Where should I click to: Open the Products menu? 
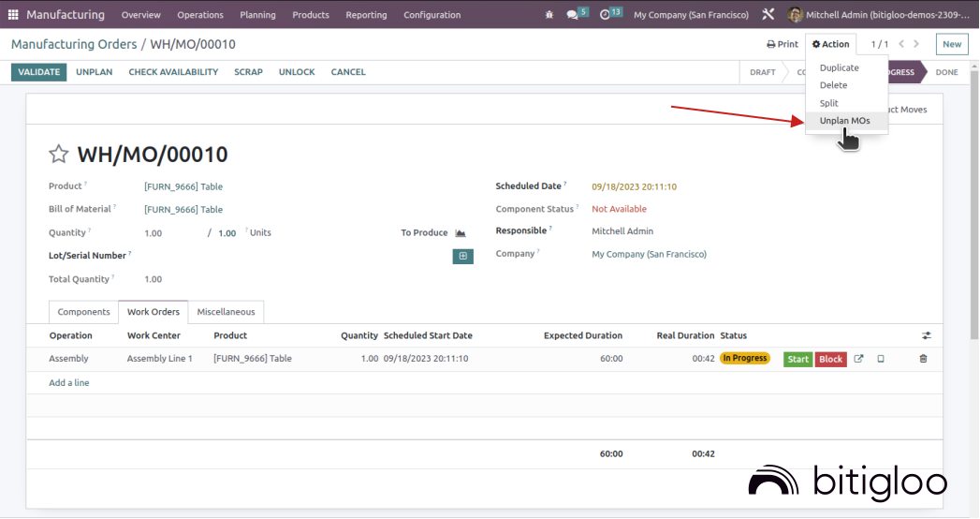[311, 14]
